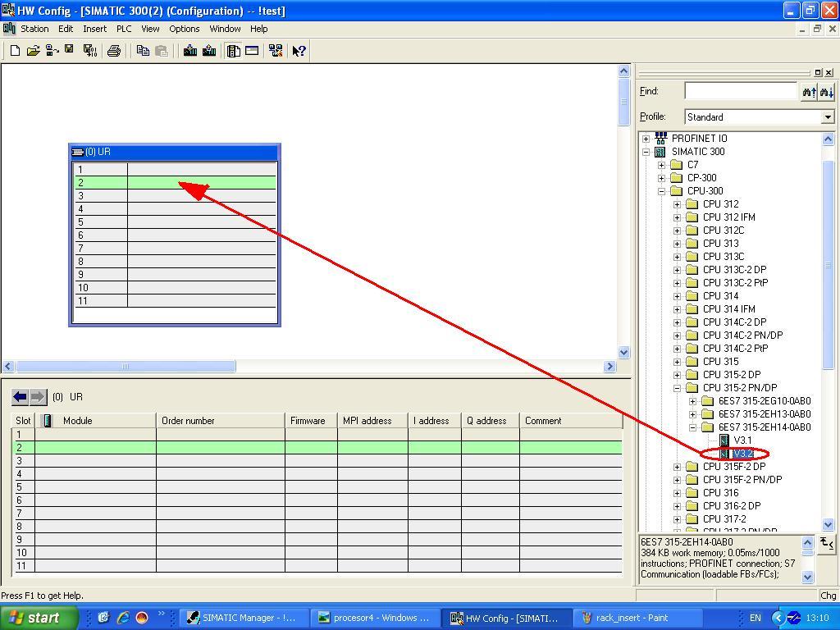Click the catalog pane dock icon
The width and height of the screenshot is (840, 630).
tap(818, 72)
